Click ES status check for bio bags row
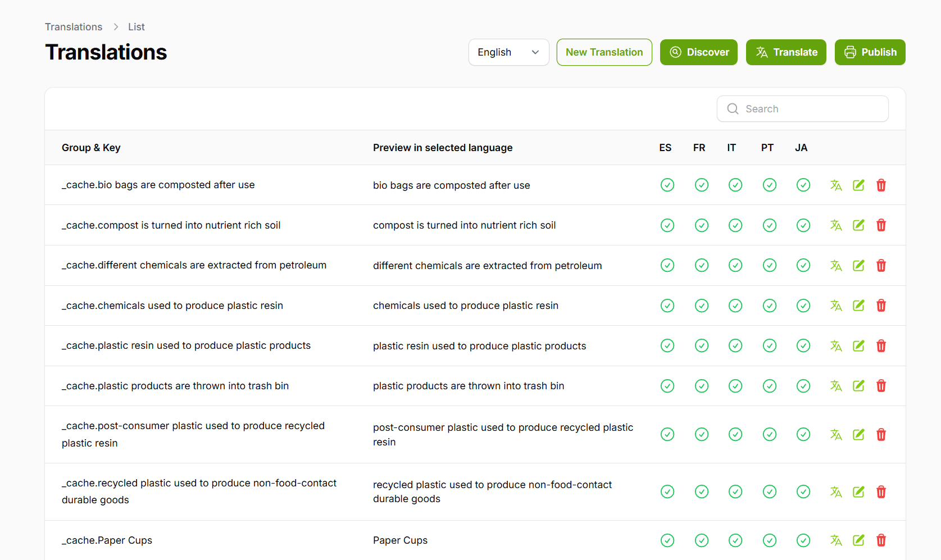The image size is (941, 560). (667, 185)
